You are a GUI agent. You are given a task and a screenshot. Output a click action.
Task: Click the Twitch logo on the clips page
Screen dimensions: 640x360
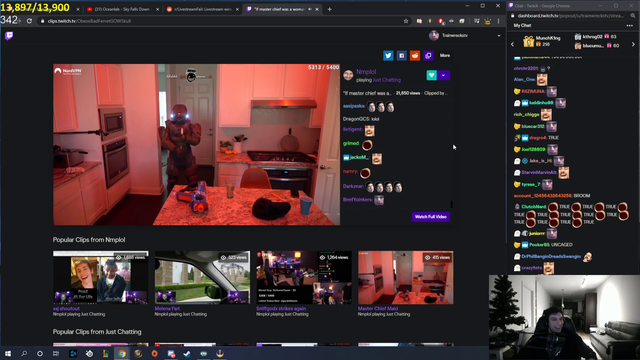9,36
